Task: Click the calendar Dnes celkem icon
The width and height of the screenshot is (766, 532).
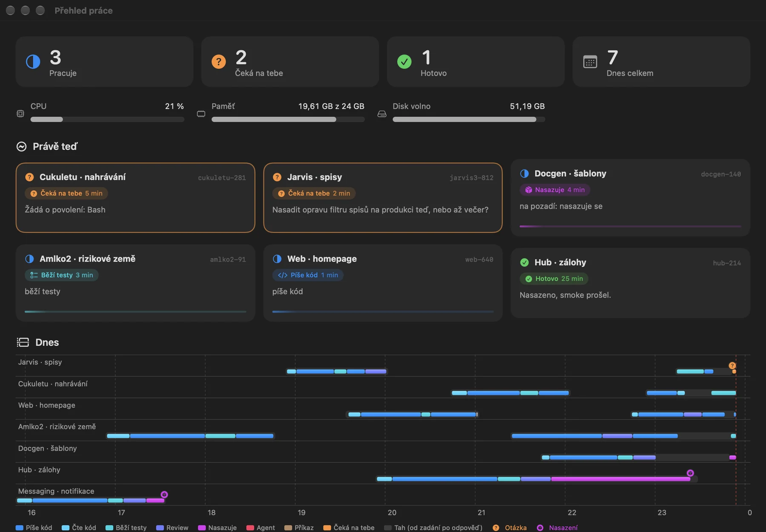Action: [590, 62]
